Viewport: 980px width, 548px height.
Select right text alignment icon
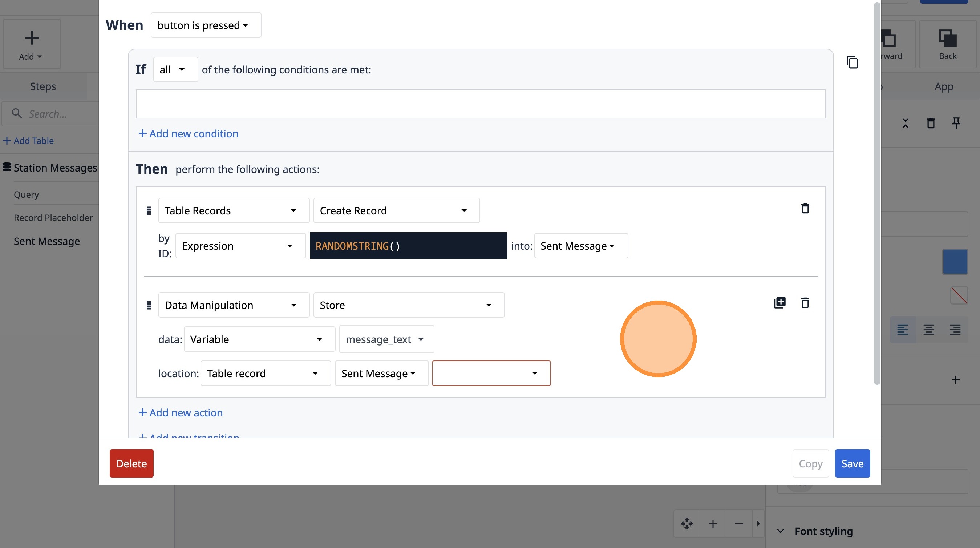pos(955,330)
